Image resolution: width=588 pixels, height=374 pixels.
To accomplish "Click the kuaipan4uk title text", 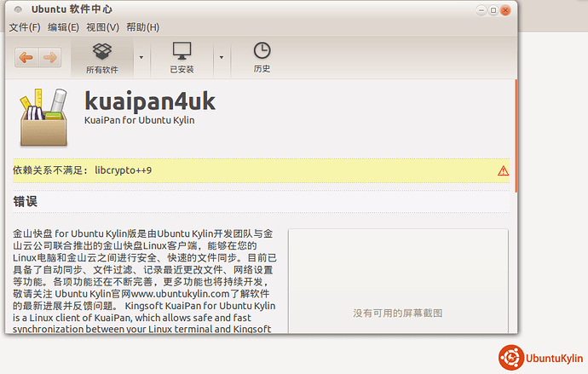I will [150, 101].
